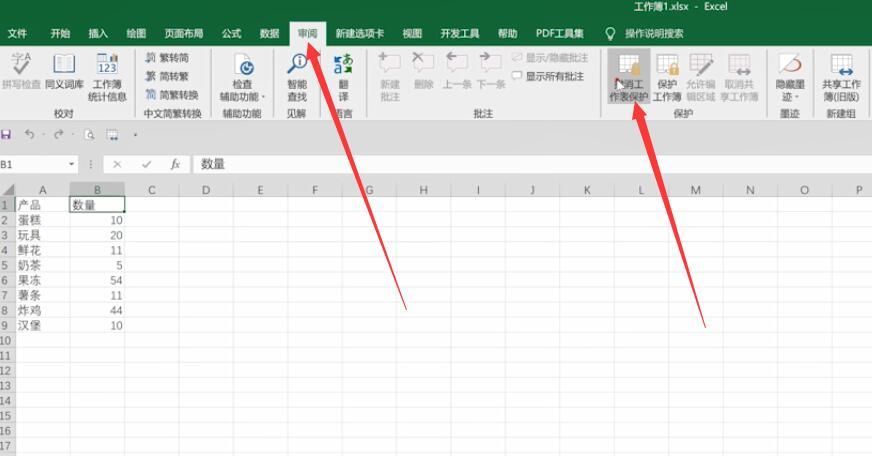
Task: Click cell containing 奶茶
Action: (43, 265)
